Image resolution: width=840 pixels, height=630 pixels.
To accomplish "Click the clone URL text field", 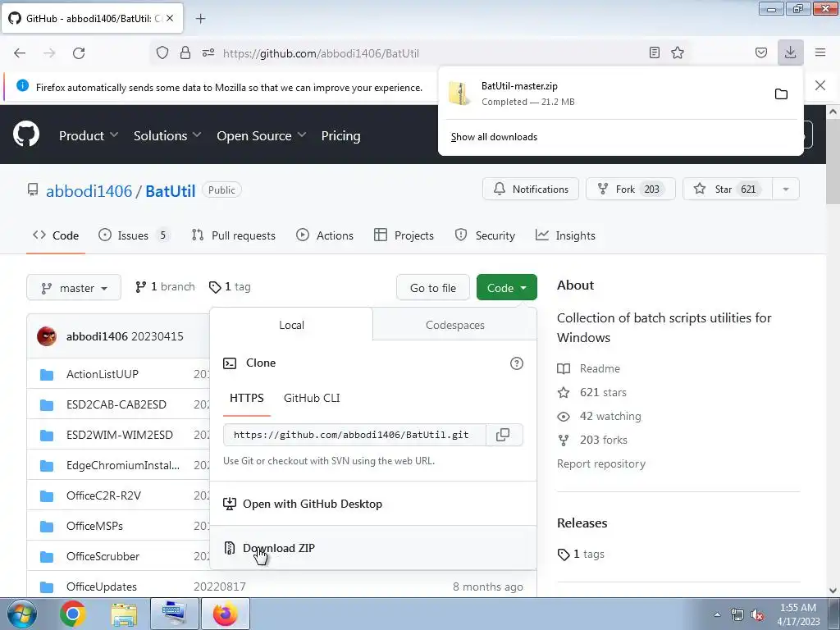I will point(354,435).
